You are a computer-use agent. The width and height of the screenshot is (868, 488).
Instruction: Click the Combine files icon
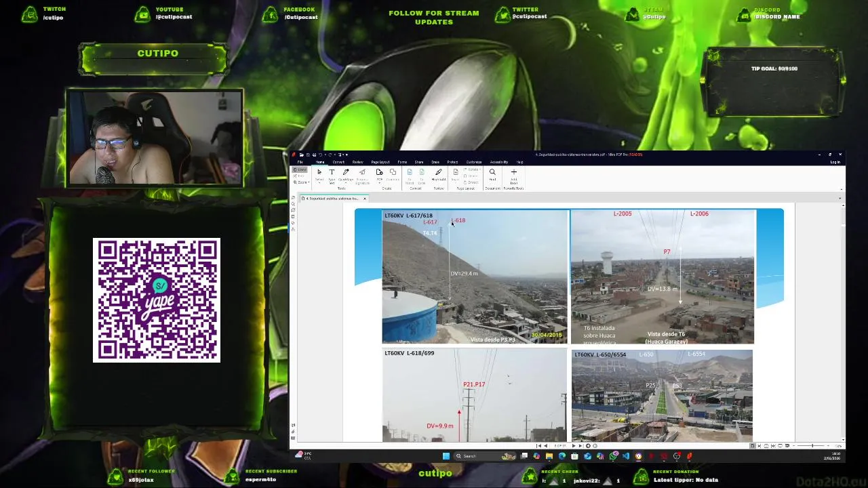pyautogui.click(x=393, y=175)
